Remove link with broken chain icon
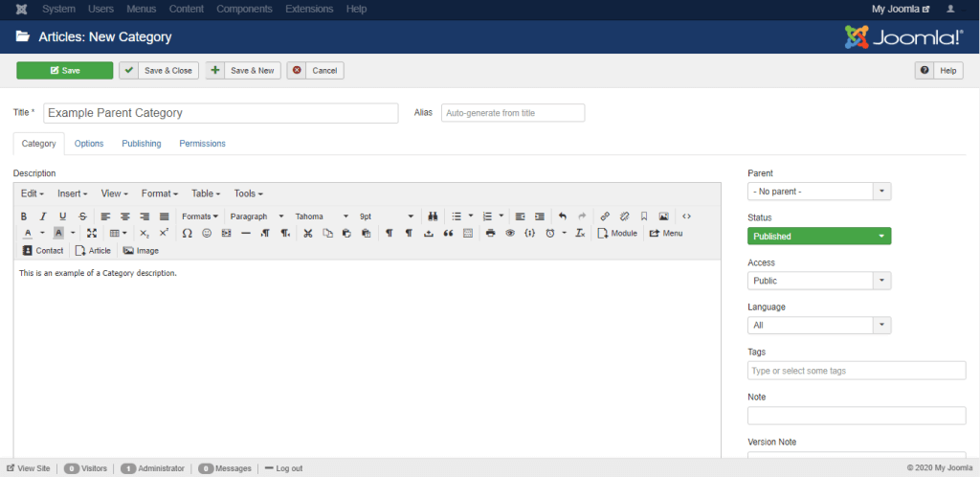980x477 pixels. pos(624,216)
